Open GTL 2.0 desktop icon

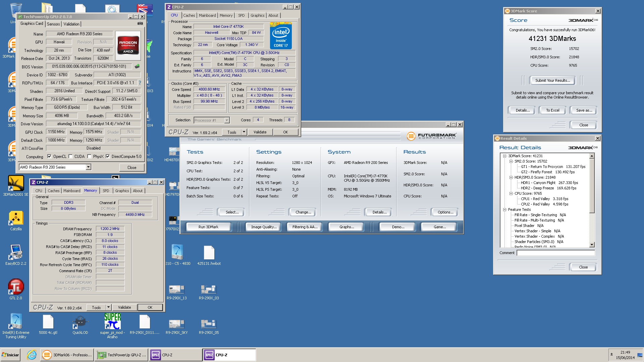pyautogui.click(x=16, y=289)
